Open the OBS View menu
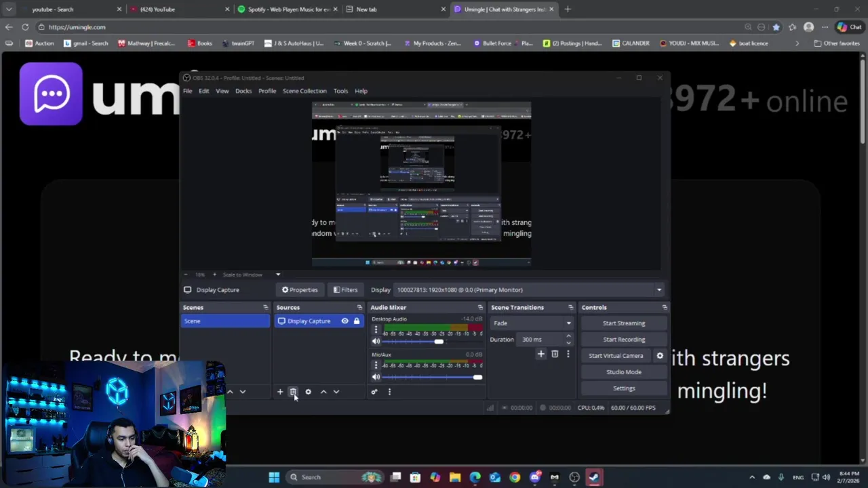The width and height of the screenshot is (868, 488). coord(222,91)
